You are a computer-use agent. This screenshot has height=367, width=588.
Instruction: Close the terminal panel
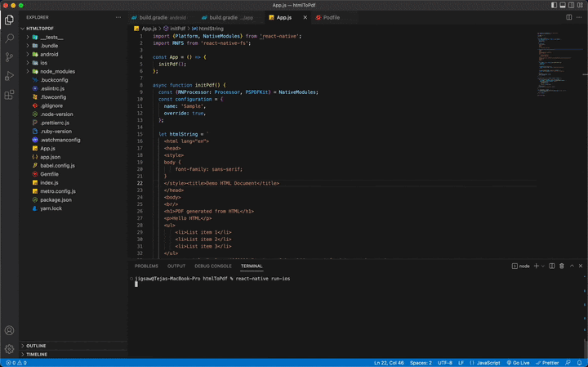[x=581, y=266]
